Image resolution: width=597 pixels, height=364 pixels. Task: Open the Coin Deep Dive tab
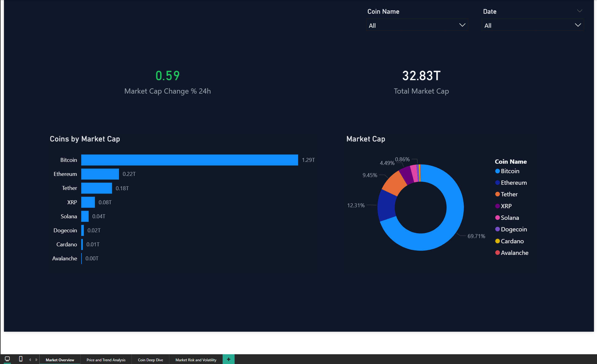click(150, 360)
